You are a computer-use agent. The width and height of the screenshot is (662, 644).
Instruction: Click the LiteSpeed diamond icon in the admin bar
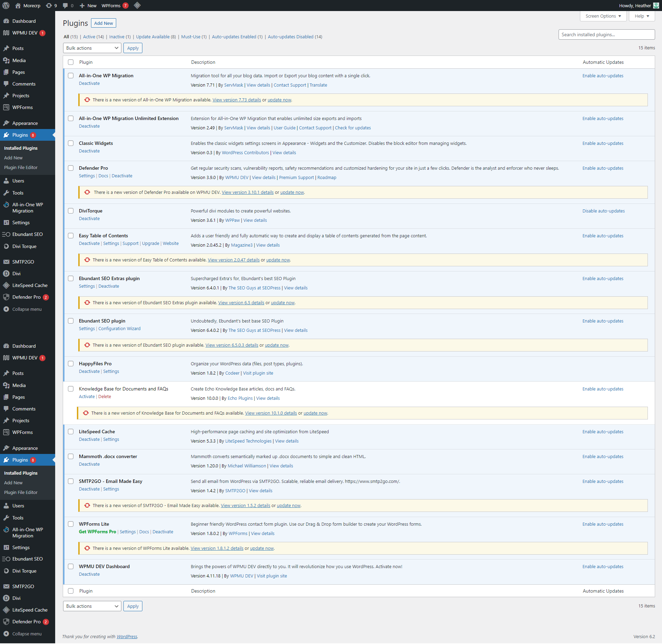pos(137,6)
